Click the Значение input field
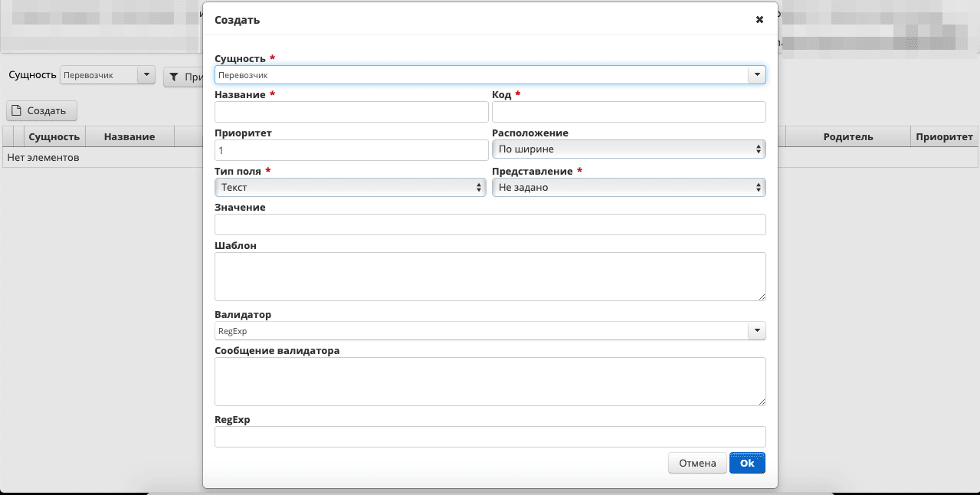Screen dimensions: 980x495 pyautogui.click(x=490, y=225)
